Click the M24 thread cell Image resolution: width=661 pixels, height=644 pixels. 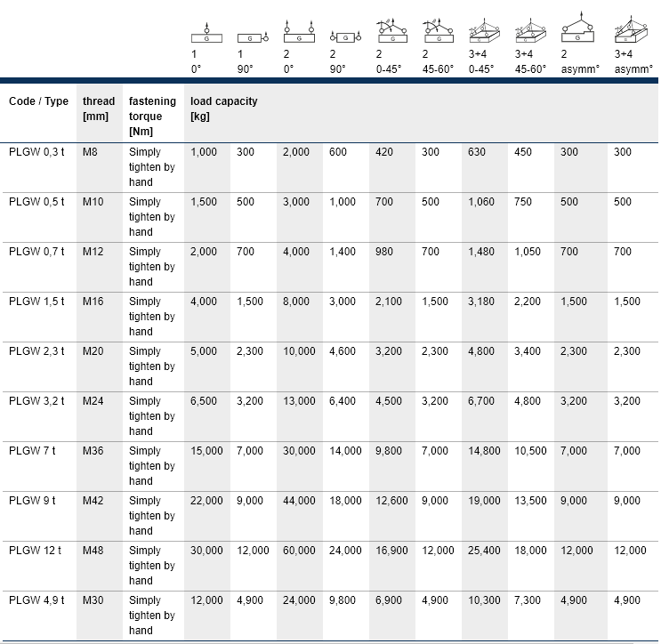coord(93,401)
